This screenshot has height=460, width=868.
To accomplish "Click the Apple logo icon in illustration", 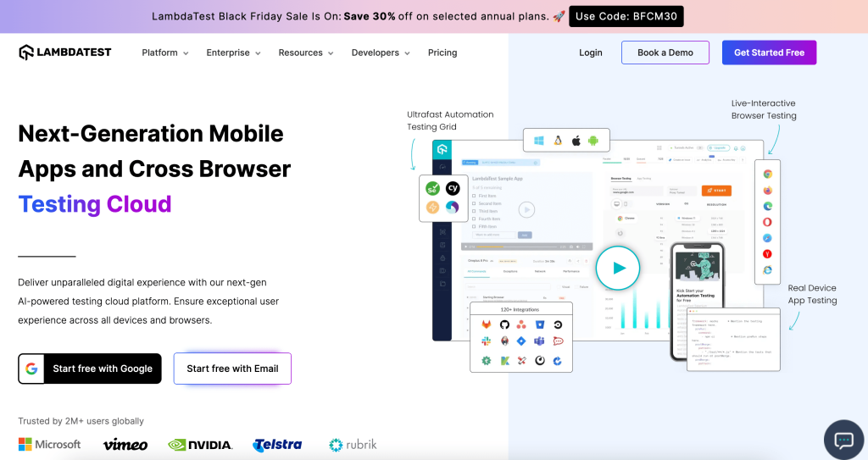I will pyautogui.click(x=576, y=141).
